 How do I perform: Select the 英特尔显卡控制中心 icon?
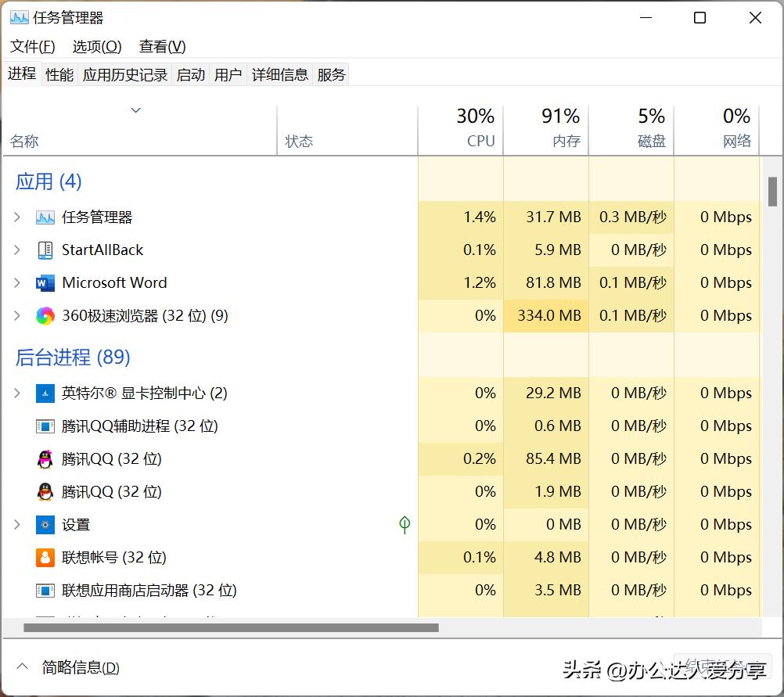[44, 393]
